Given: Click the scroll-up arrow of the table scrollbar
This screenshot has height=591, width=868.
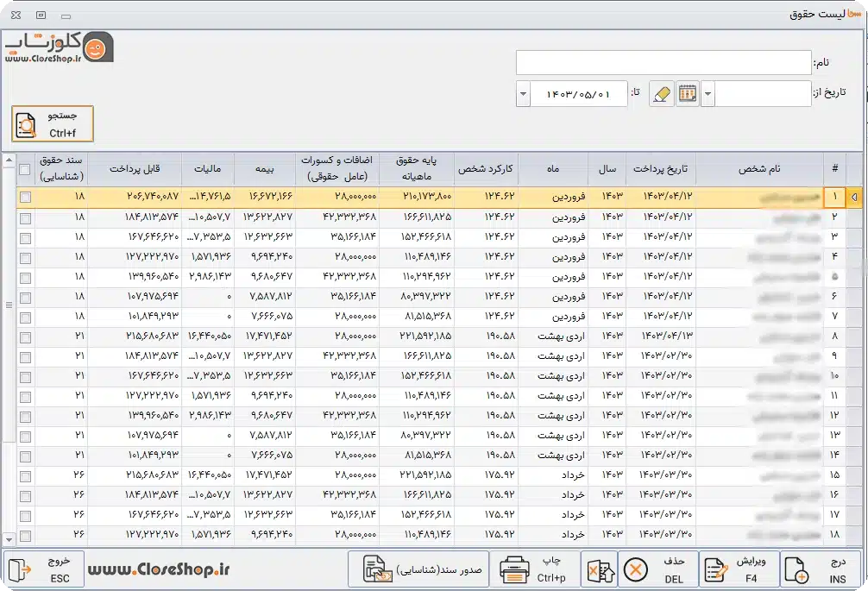Looking at the screenshot, I should 9,160.
